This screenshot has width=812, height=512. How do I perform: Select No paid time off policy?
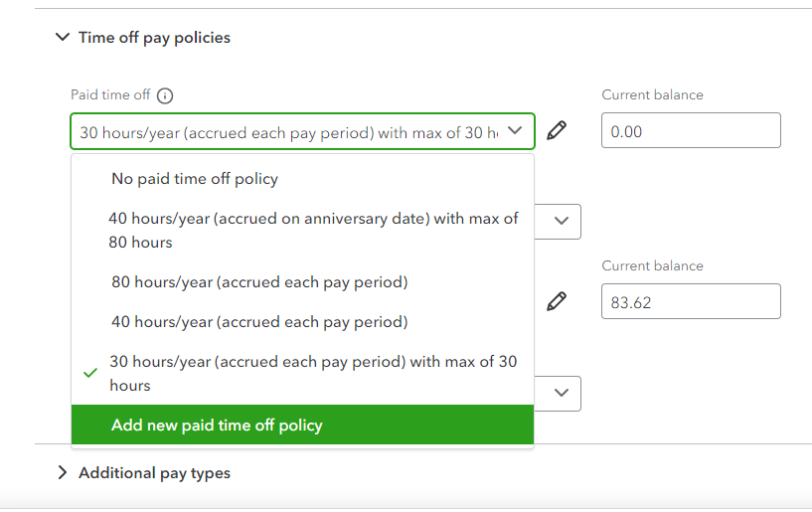[195, 179]
